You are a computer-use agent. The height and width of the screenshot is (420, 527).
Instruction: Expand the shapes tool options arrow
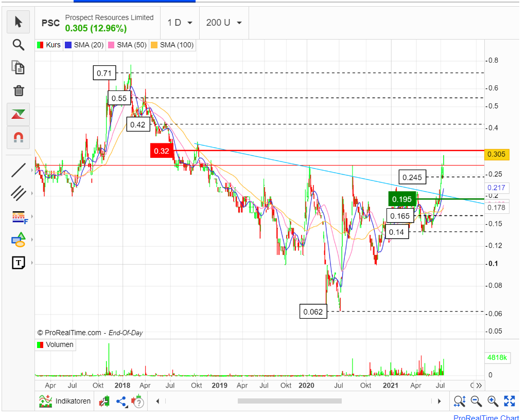tap(31, 240)
